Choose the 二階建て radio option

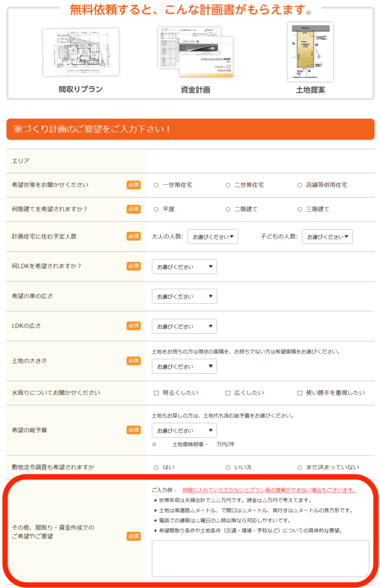coord(228,210)
